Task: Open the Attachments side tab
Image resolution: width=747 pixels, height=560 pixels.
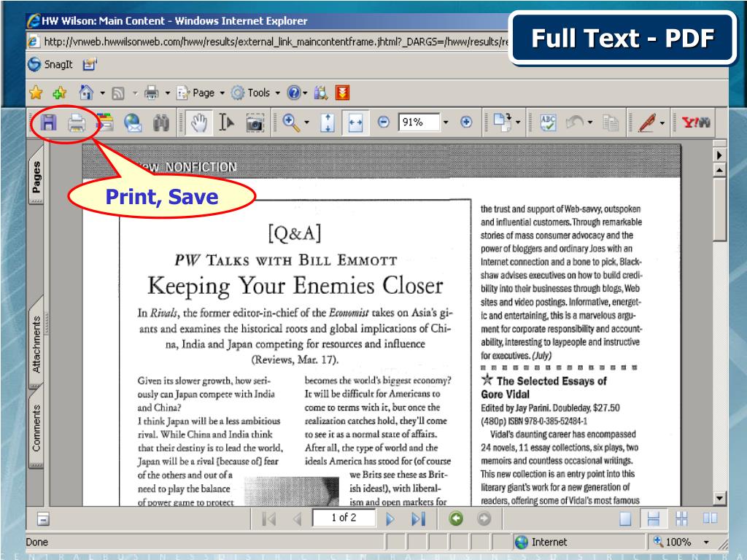Action: coord(36,344)
